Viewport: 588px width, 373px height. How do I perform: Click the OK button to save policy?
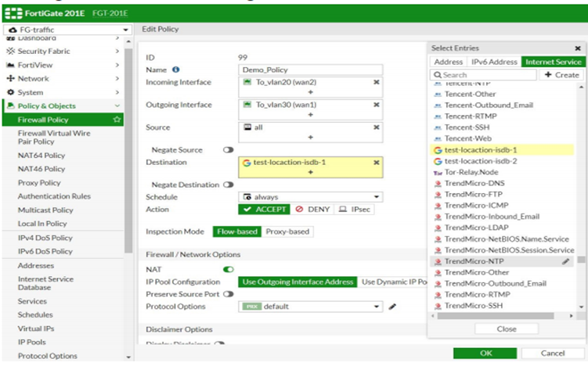pyautogui.click(x=485, y=353)
